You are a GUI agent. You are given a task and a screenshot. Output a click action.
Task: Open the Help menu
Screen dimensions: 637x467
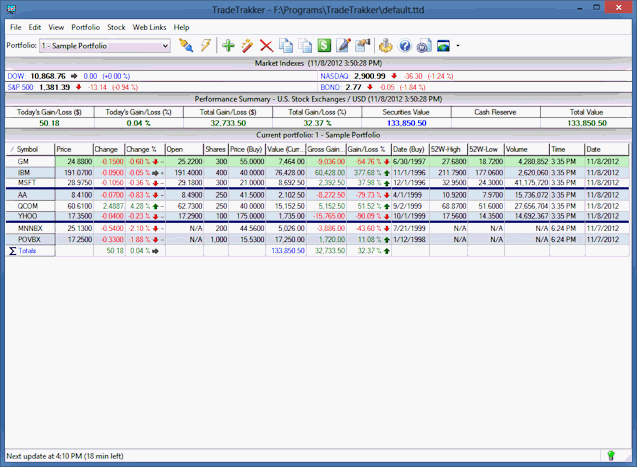point(181,27)
